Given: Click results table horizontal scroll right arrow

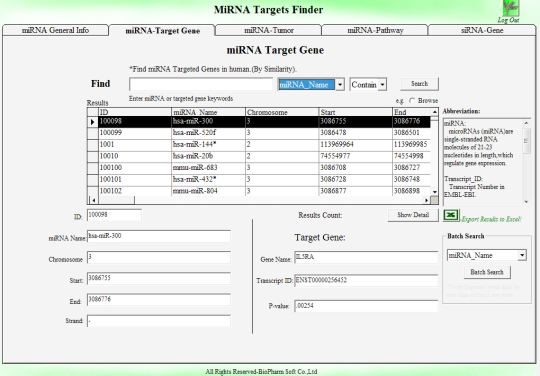Looking at the screenshot, I should tap(426, 200).
